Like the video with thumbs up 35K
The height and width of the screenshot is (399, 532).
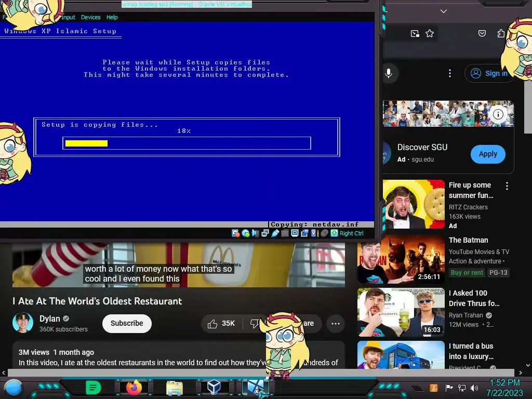click(221, 324)
